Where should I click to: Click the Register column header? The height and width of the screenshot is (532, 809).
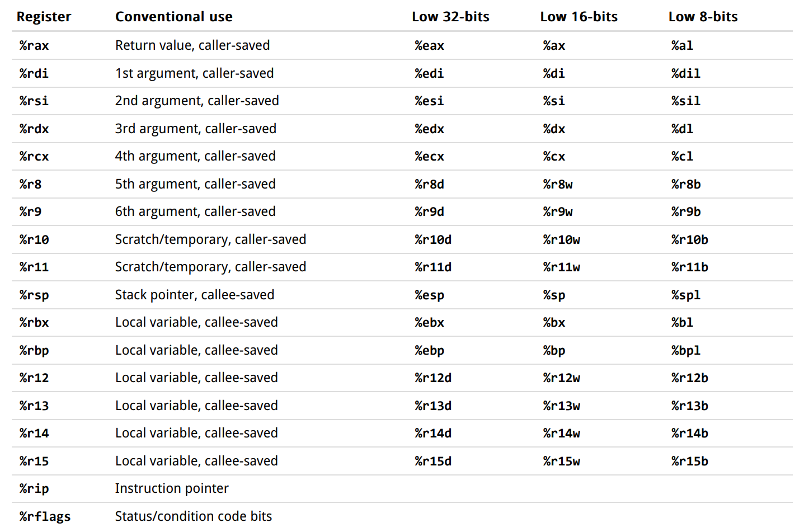coord(44,17)
